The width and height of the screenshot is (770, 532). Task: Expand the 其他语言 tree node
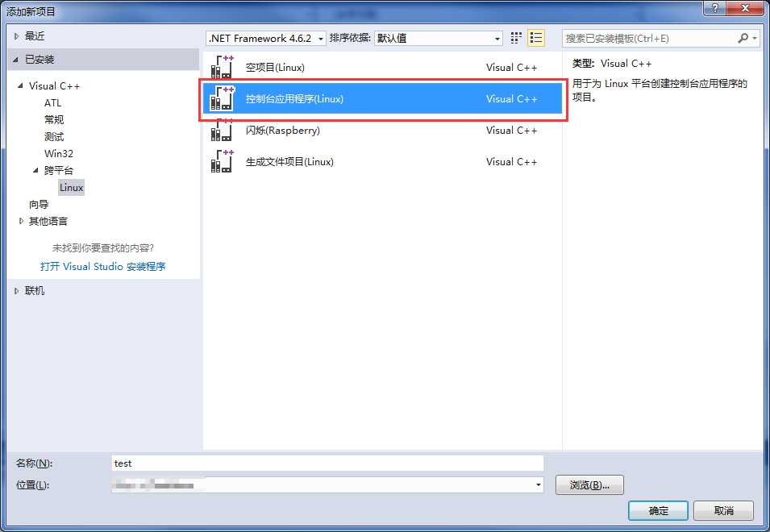pyautogui.click(x=21, y=222)
